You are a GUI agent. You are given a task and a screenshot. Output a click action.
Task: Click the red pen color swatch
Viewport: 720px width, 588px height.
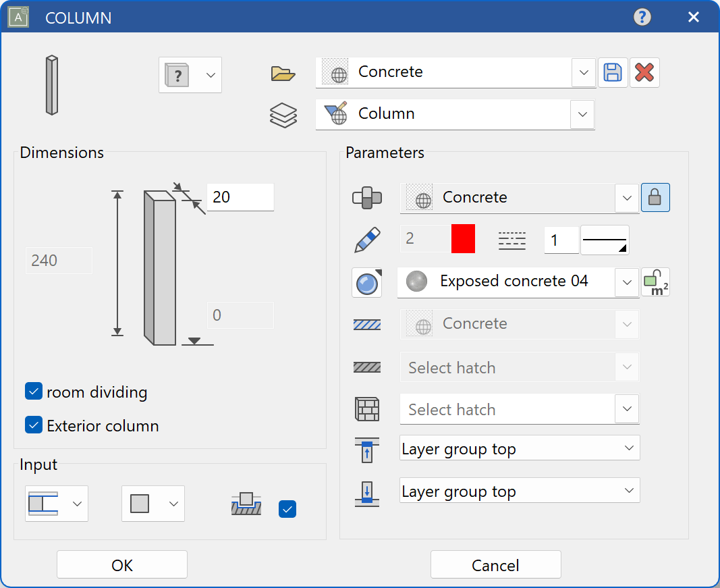coord(464,238)
